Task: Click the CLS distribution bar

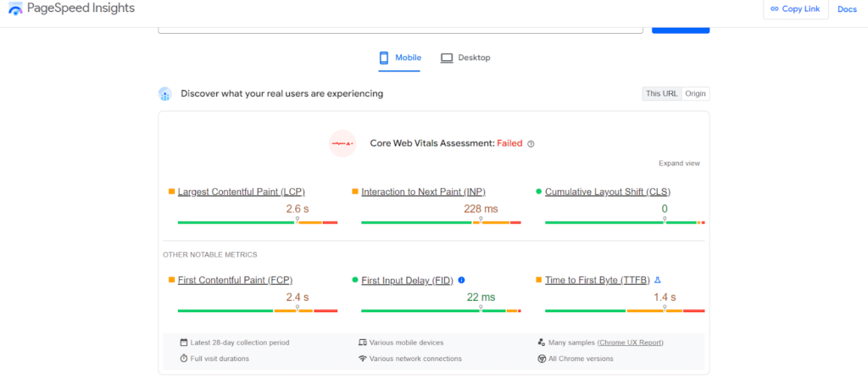Action: point(625,222)
